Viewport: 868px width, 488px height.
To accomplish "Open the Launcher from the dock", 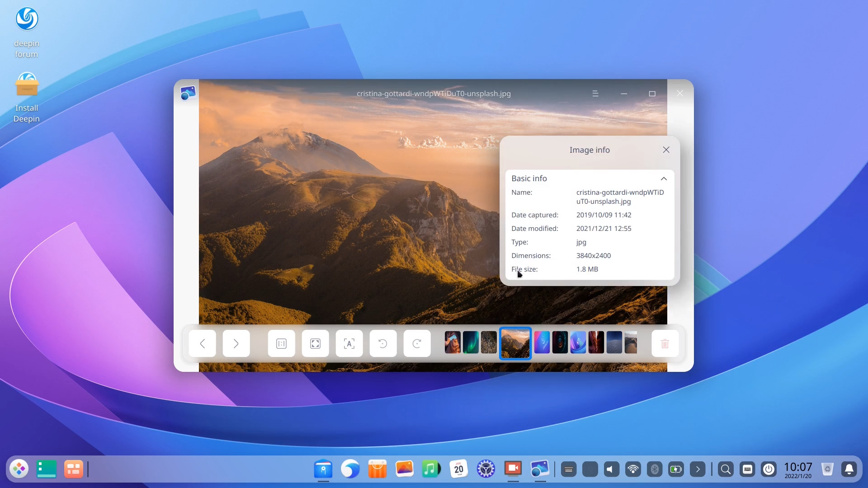I will point(19,469).
